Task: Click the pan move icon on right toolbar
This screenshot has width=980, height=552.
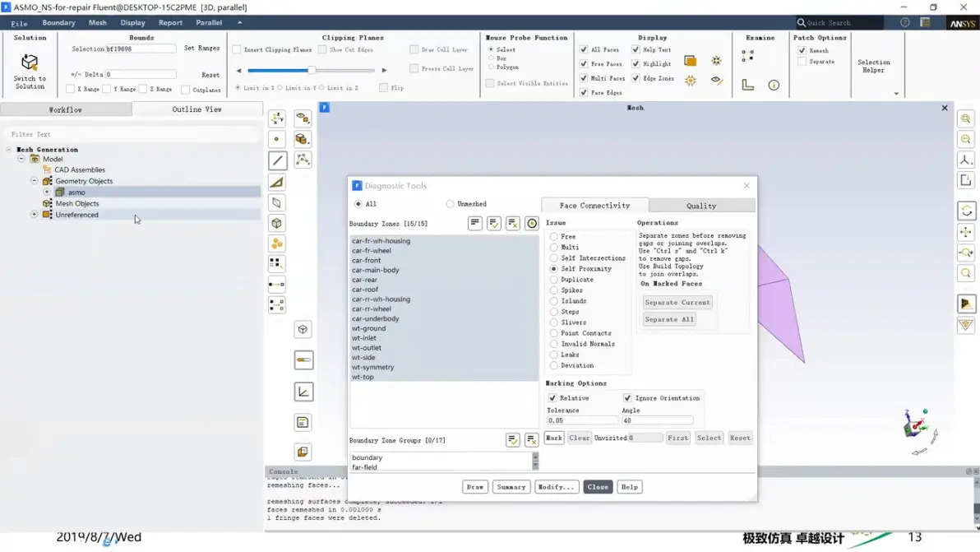Action: click(966, 232)
